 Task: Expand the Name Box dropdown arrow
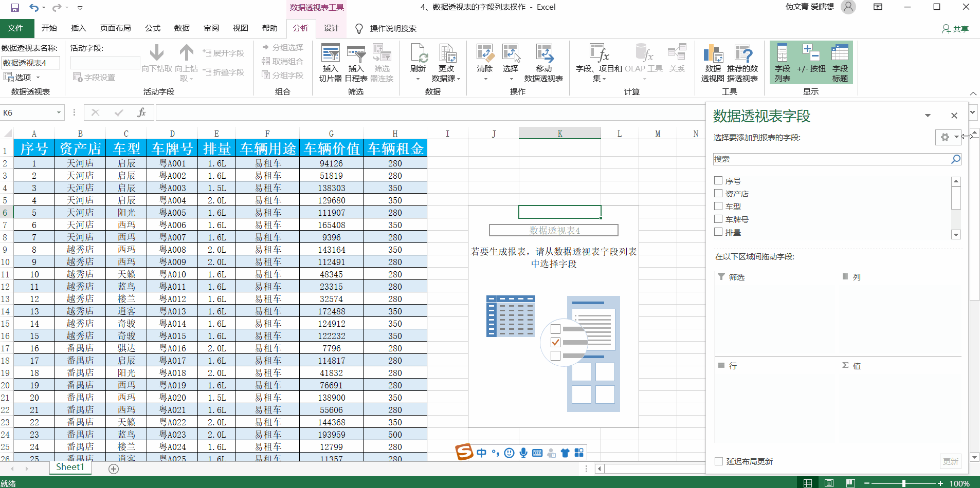[59, 112]
